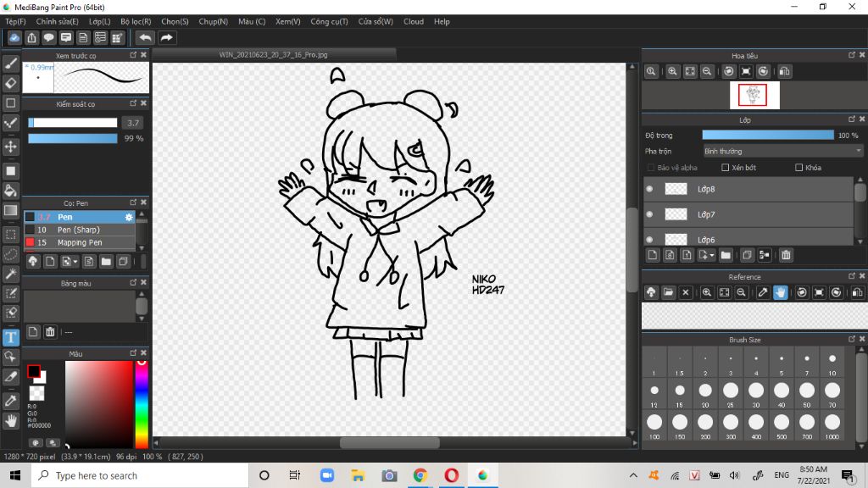Select the Brush tool in left toolbar

click(10, 63)
